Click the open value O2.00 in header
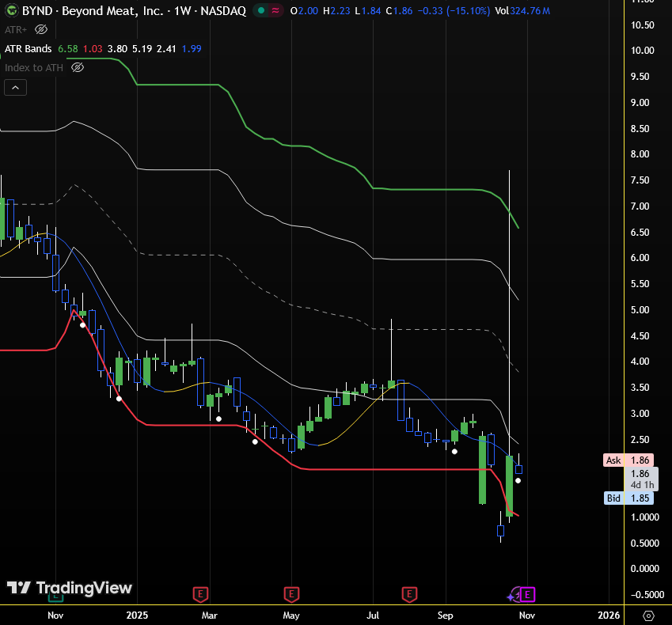Image resolution: width=672 pixels, height=625 pixels. pyautogui.click(x=304, y=11)
